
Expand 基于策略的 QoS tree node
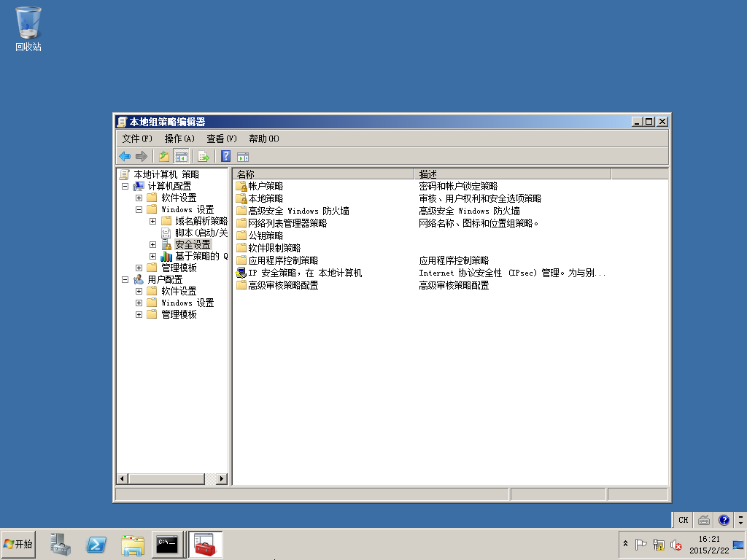[x=152, y=256]
